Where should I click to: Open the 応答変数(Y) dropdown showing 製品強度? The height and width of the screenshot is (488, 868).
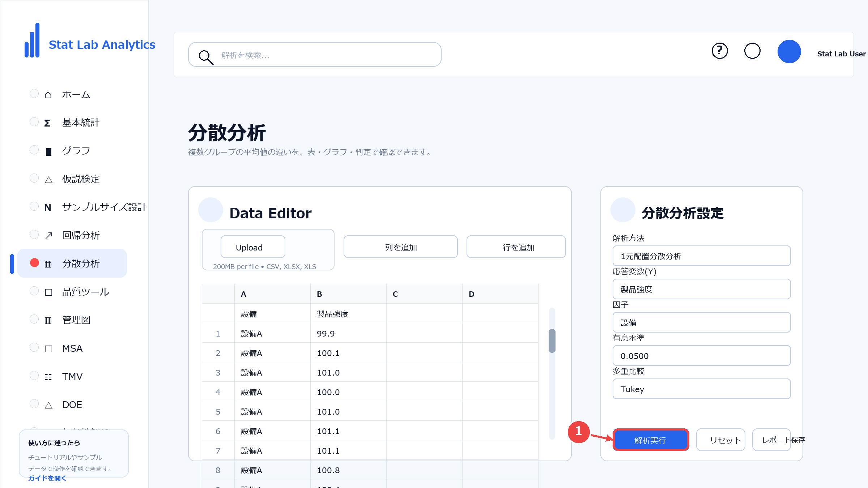click(702, 289)
